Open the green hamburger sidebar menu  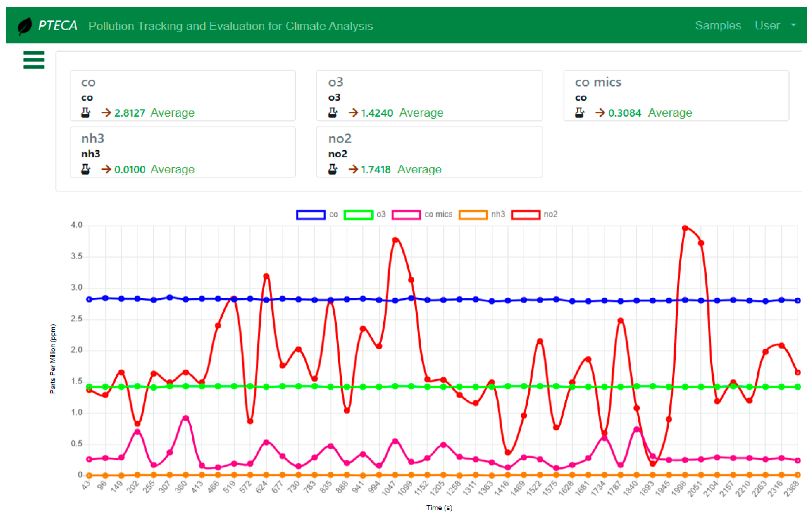pos(34,60)
